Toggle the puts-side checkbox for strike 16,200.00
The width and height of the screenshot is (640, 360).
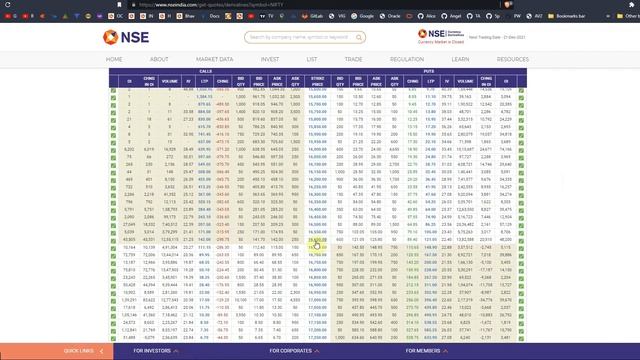click(x=521, y=180)
